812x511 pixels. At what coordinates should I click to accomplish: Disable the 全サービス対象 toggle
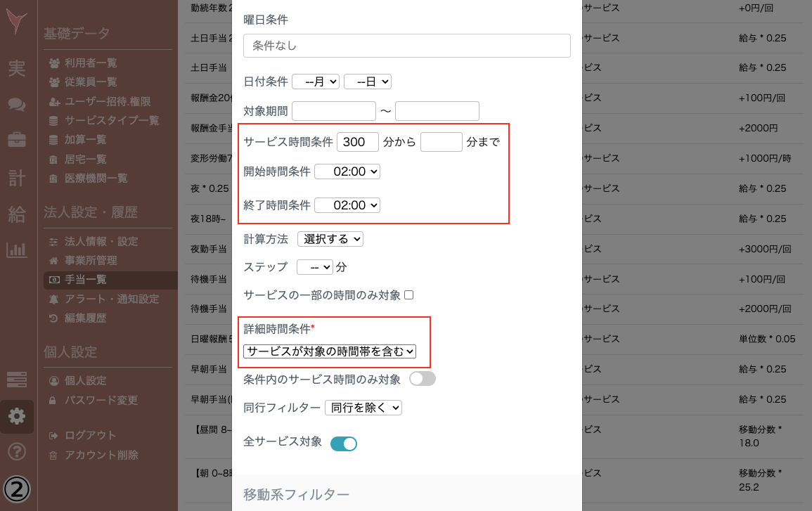343,444
